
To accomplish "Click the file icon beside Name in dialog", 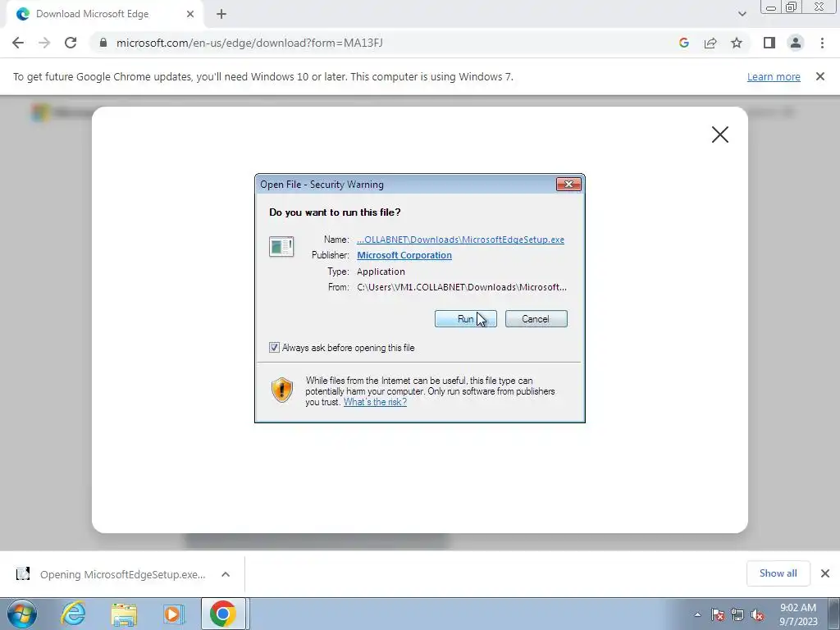I will 281,247.
